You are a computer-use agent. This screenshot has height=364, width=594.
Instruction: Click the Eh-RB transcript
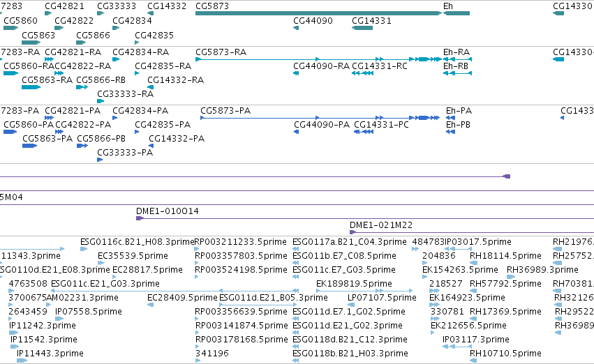[x=458, y=73]
